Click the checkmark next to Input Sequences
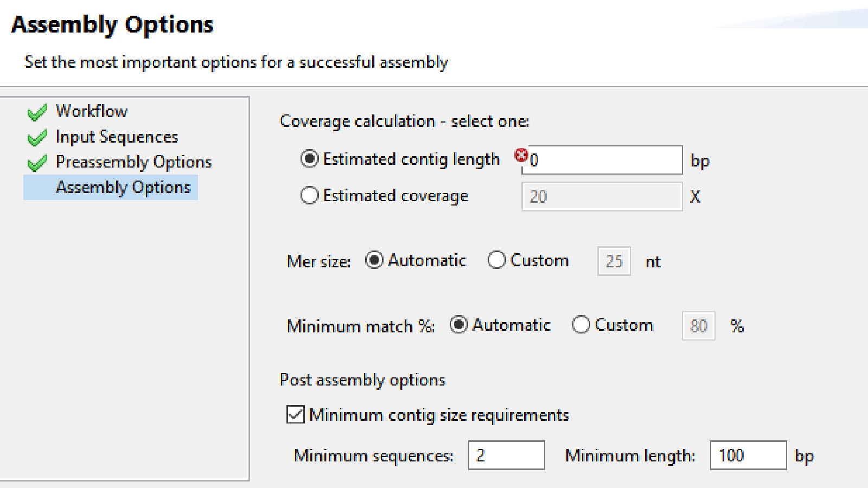The image size is (868, 488). tap(36, 136)
